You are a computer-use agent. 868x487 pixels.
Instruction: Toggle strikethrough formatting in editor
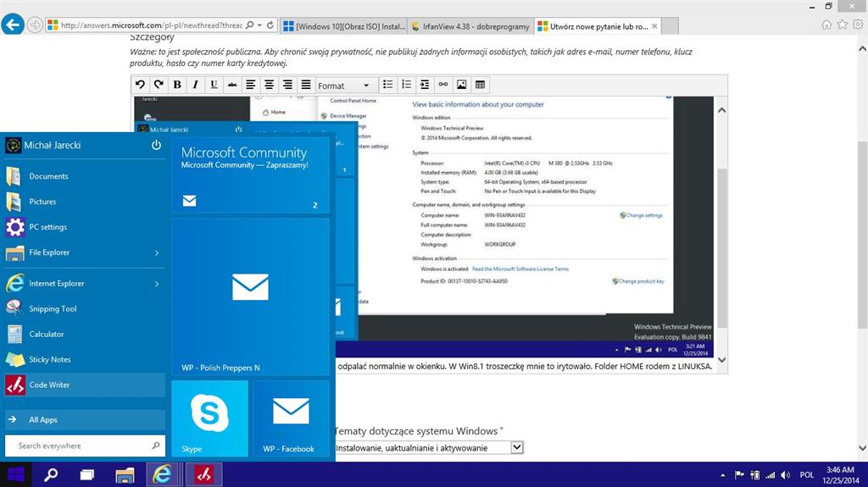(x=232, y=85)
